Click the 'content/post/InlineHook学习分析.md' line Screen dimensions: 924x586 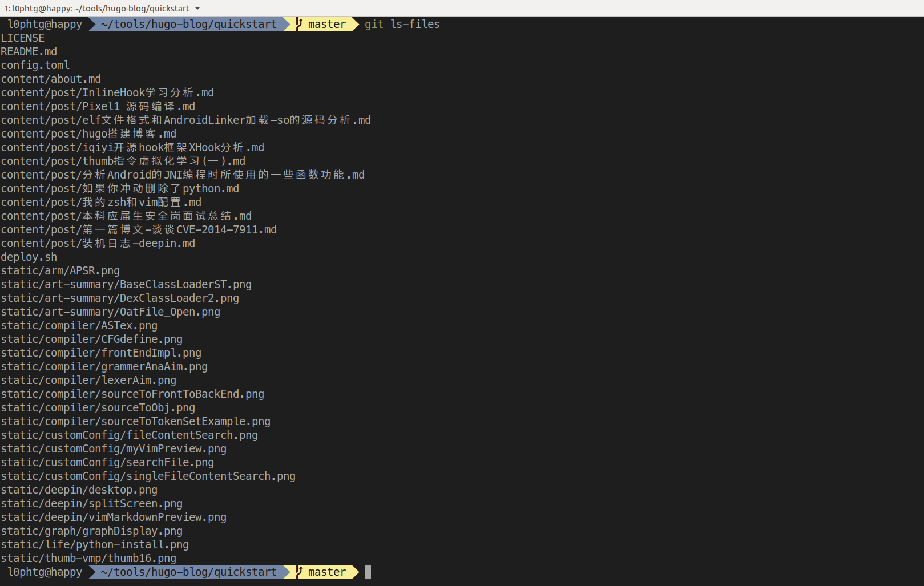107,92
